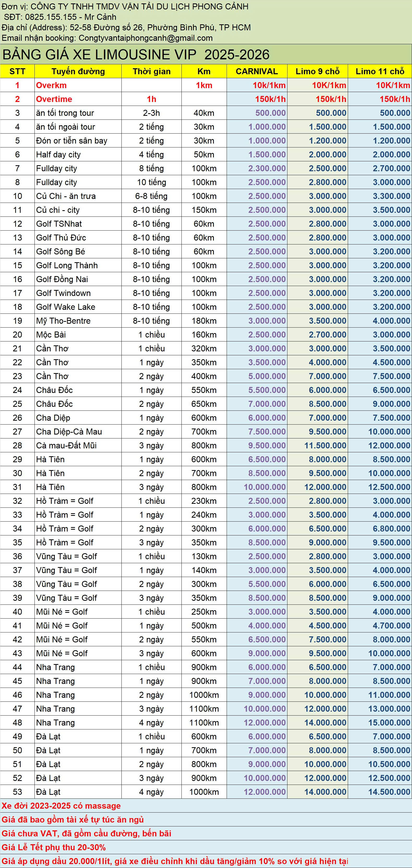
Task: Select the Cà mau-Đất Mũi route cell
Action: click(66, 446)
